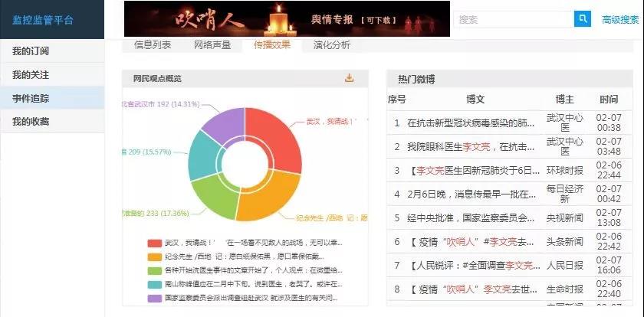The width and height of the screenshot is (644, 317).
Task: Click the orange donut chart segment
Action: coord(269,197)
